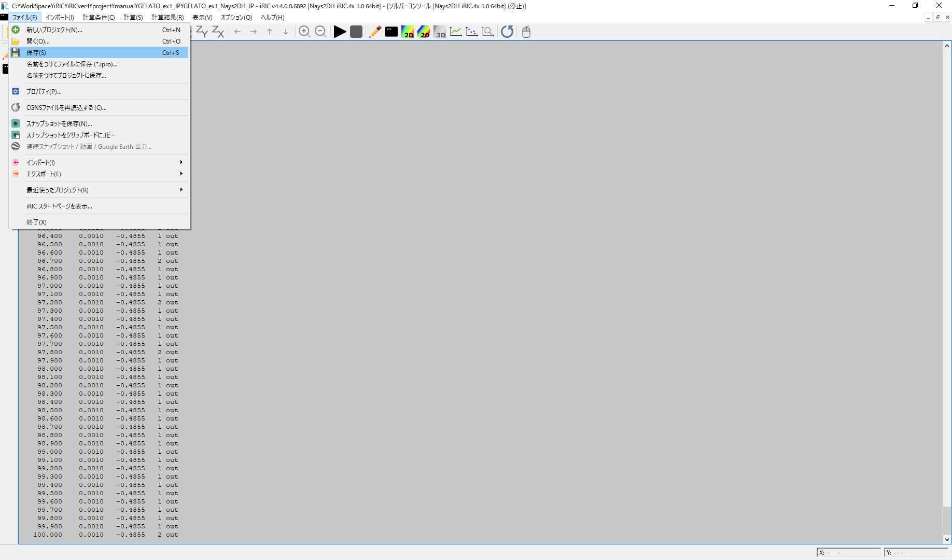
Task: Open the 計算結果(R) menu
Action: coord(167,17)
